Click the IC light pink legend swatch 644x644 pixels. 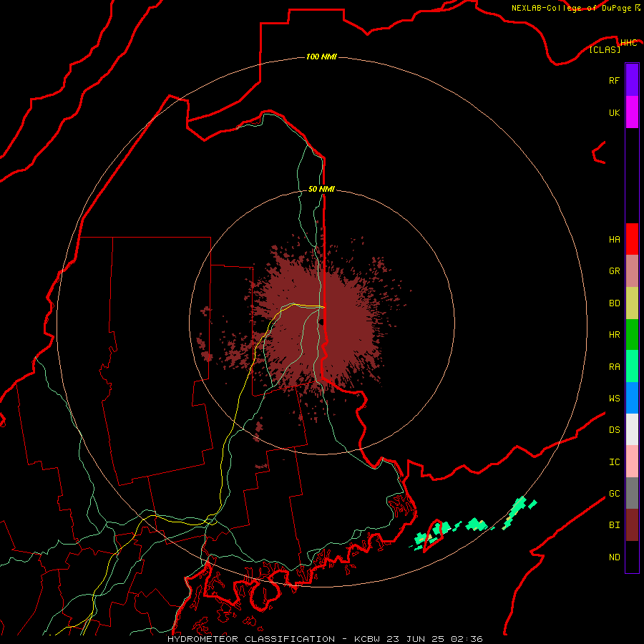point(632,462)
